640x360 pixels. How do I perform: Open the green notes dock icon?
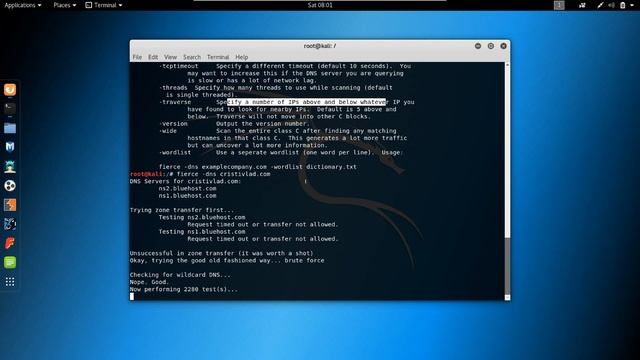(10, 262)
